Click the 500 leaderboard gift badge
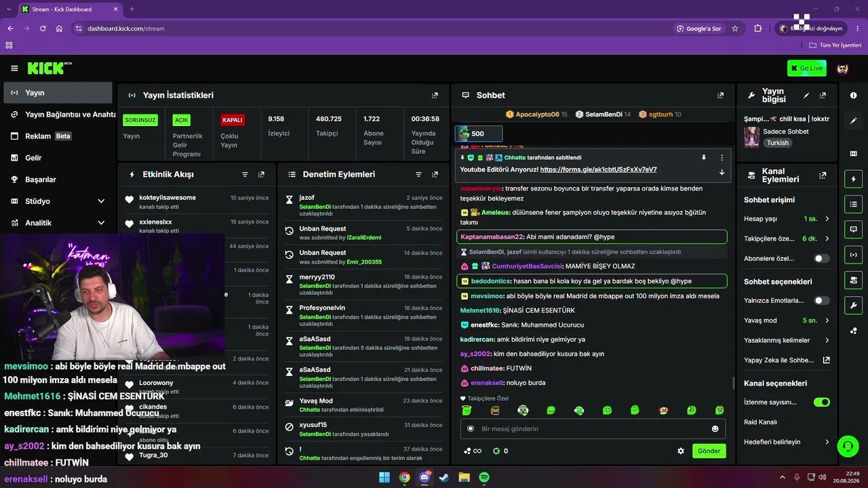Screen dimensions: 868x488 coord(479,134)
